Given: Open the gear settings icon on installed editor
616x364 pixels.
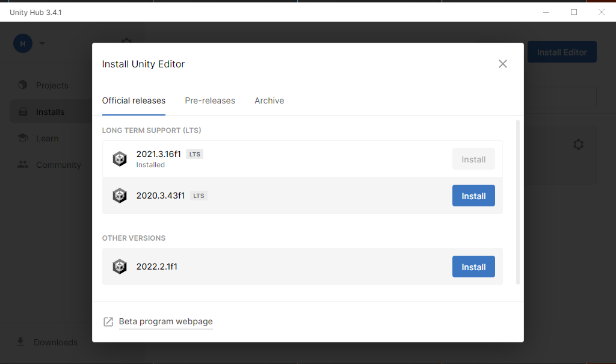Looking at the screenshot, I should tap(578, 144).
